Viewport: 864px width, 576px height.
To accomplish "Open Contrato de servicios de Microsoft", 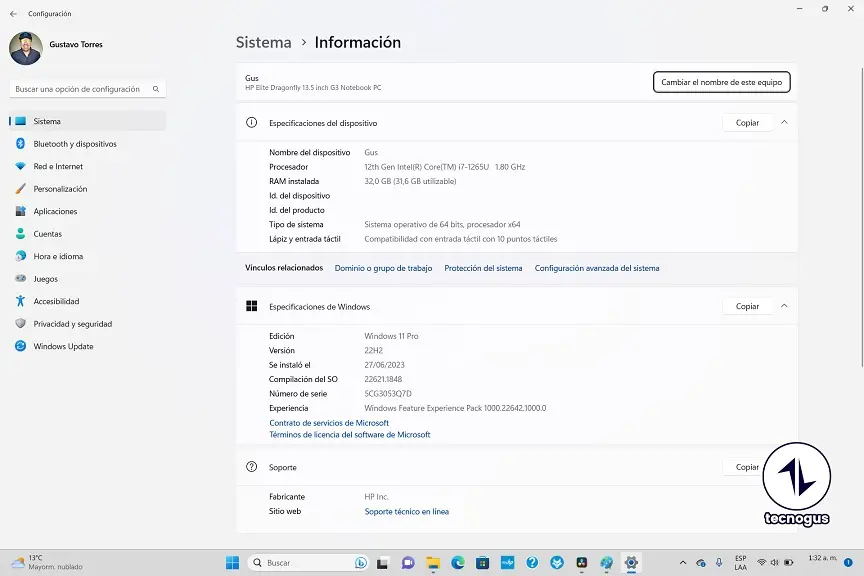I will coord(329,423).
